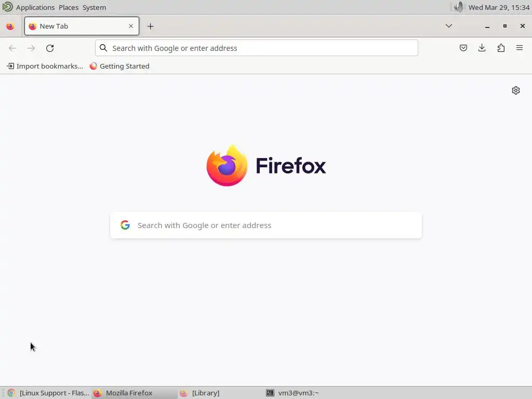This screenshot has height=399, width=532.
Task: Close the New Tab tab
Action: (x=131, y=26)
